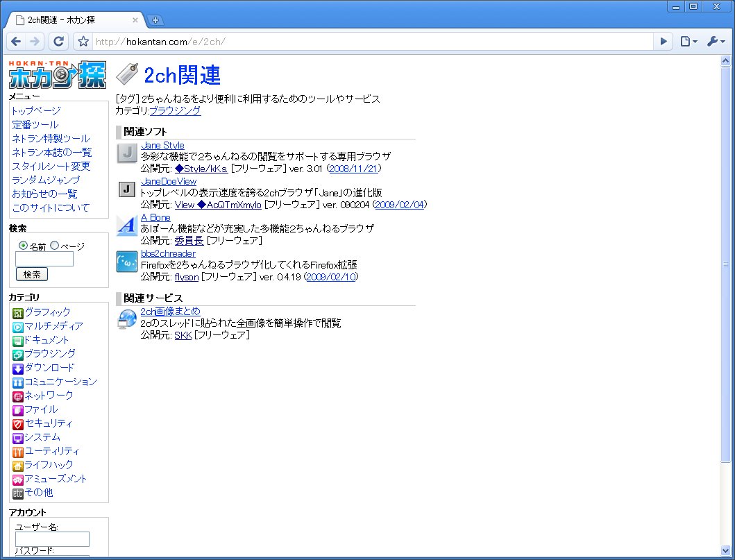Click the セキュリティ category icon
Image resolution: width=735 pixels, height=560 pixels.
tap(17, 424)
